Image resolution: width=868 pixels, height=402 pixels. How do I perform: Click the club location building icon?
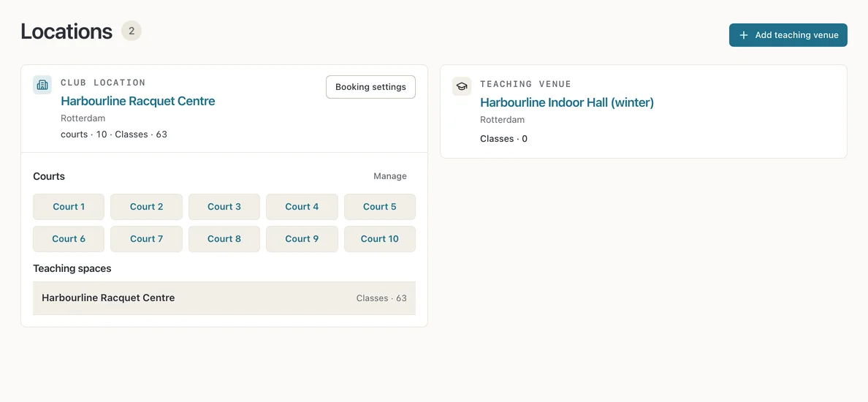pos(42,85)
